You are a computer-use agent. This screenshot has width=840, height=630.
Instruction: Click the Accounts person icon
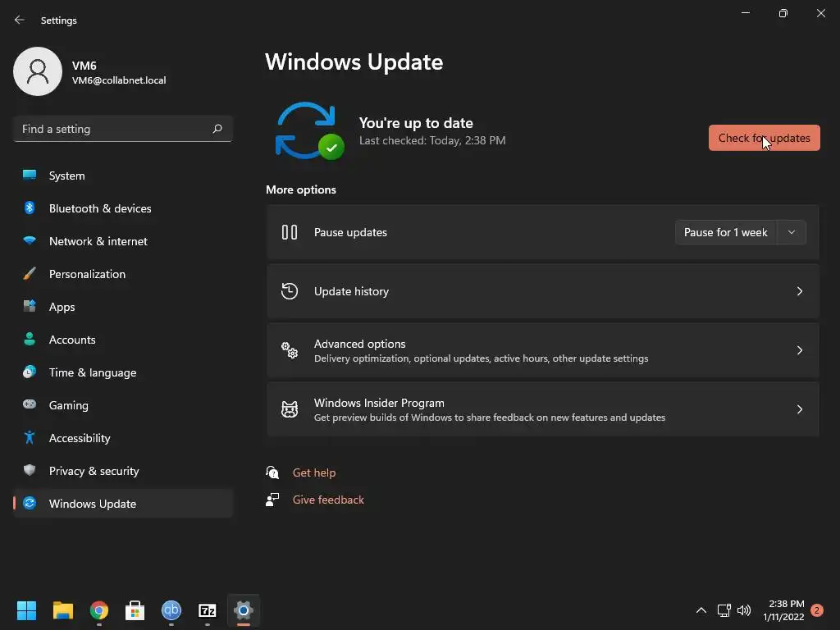[x=30, y=339]
